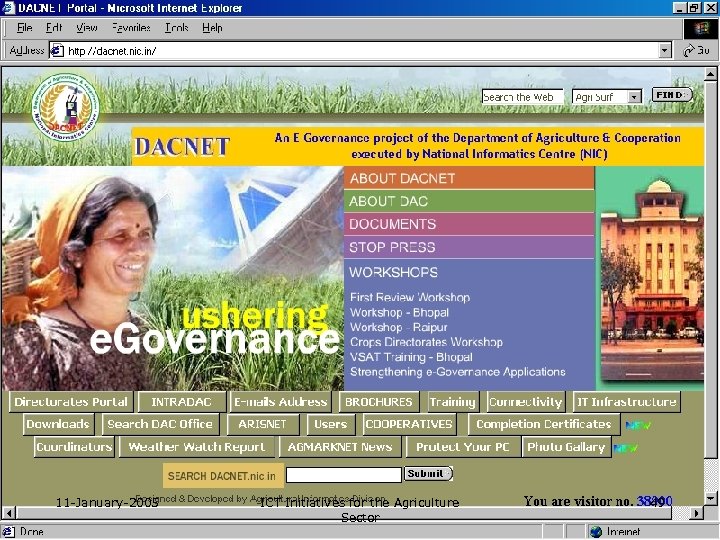Image resolution: width=720 pixels, height=540 pixels.
Task: Click the FIND button
Action: 672,95
